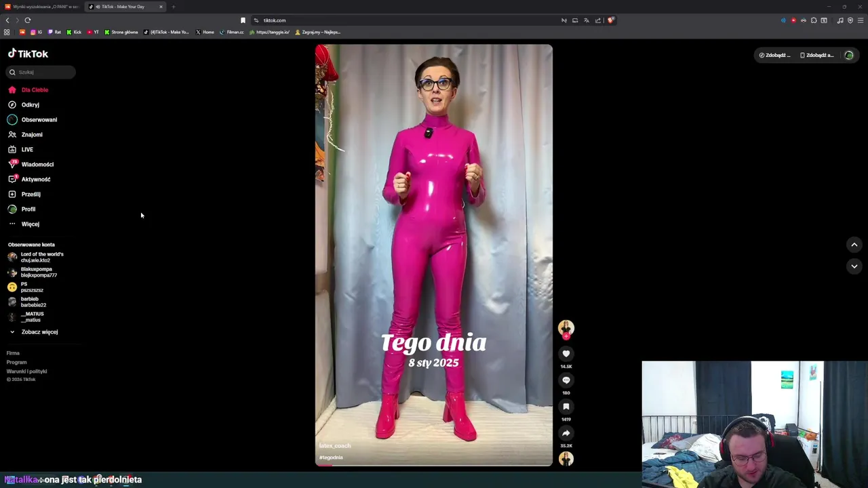
Task: Open the latex_coach username link
Action: (335, 446)
